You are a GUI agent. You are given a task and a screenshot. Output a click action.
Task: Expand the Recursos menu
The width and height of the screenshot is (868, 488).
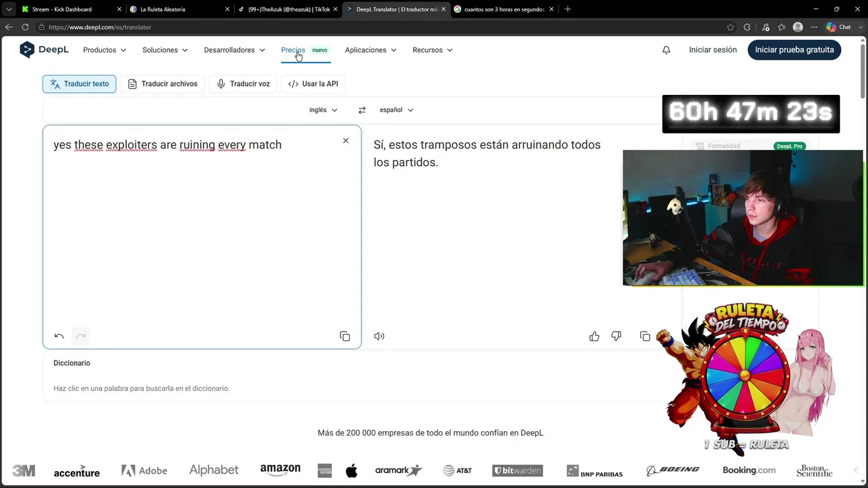(x=433, y=50)
